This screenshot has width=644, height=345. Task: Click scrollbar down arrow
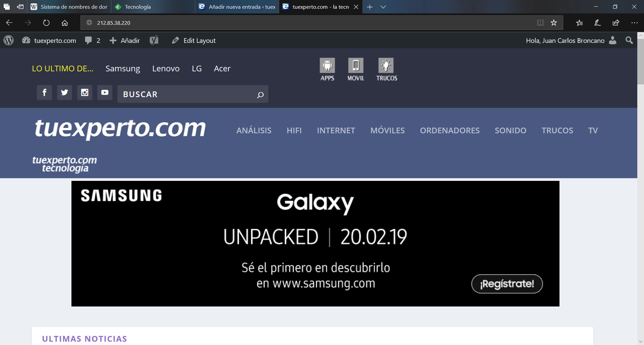[641, 342]
